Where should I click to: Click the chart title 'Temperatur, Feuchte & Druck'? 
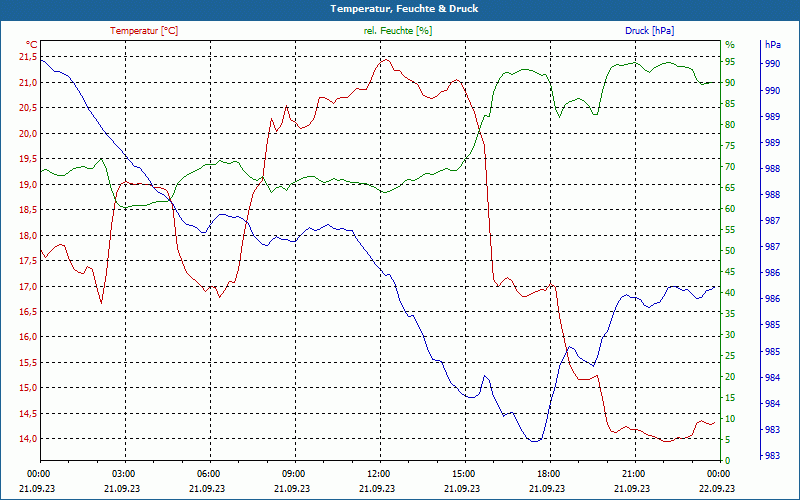404,9
